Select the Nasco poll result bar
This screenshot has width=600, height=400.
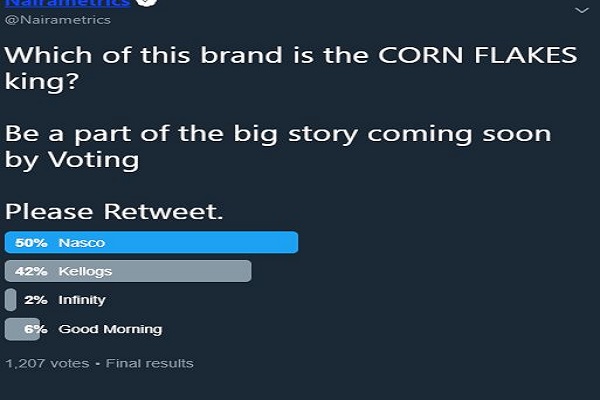(200, 242)
